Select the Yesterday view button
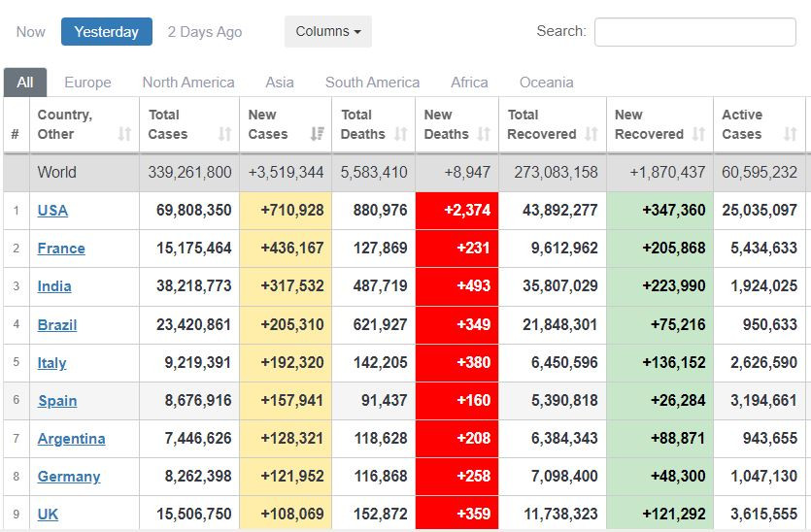811x532 pixels. (107, 31)
